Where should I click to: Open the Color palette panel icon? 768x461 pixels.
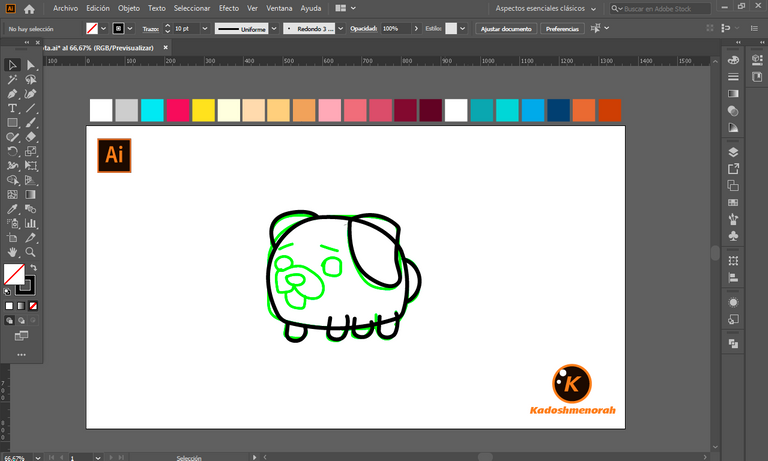[733, 60]
